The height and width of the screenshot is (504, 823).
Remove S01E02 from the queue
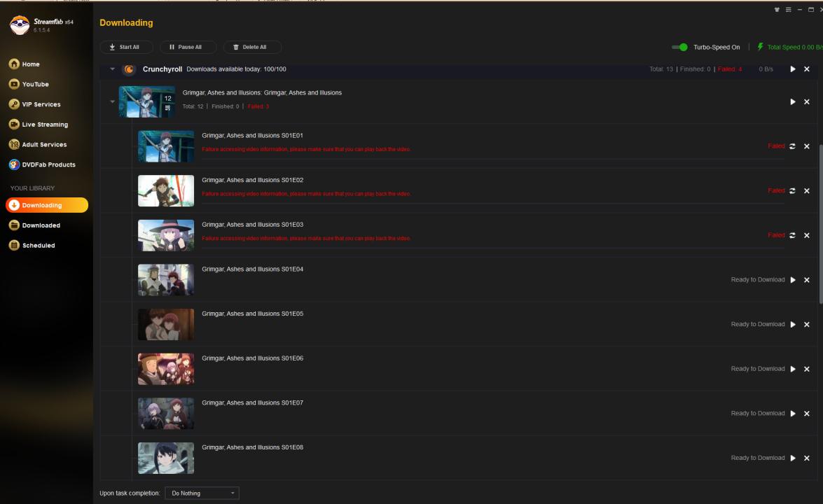tap(807, 191)
